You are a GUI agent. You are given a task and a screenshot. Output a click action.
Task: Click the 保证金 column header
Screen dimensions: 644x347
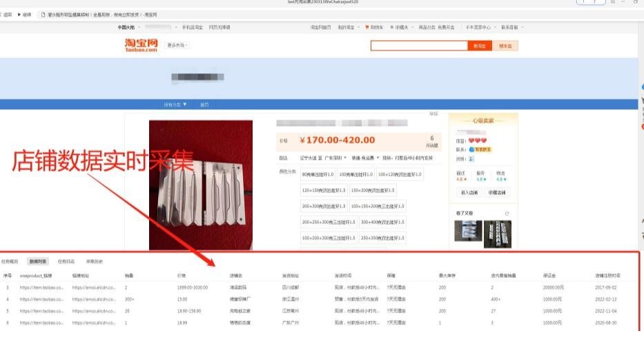(x=549, y=276)
